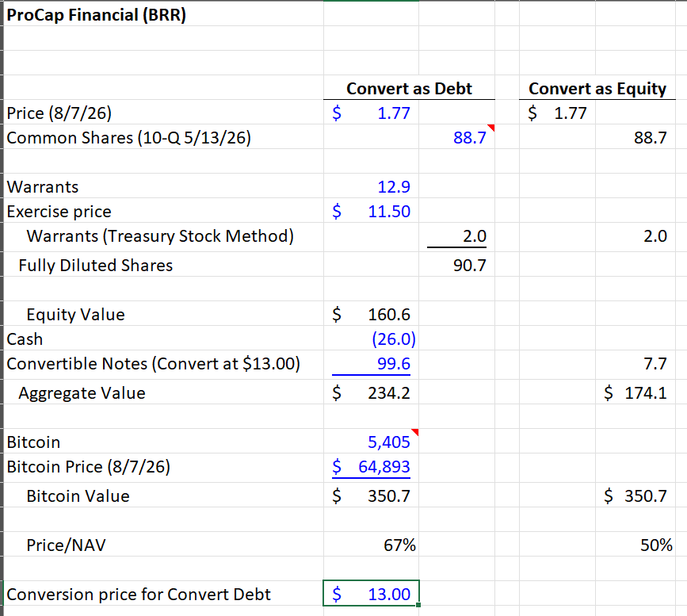This screenshot has height=616, width=687.
Task: Select the 234.2 aggregate value cell
Action: 371,393
